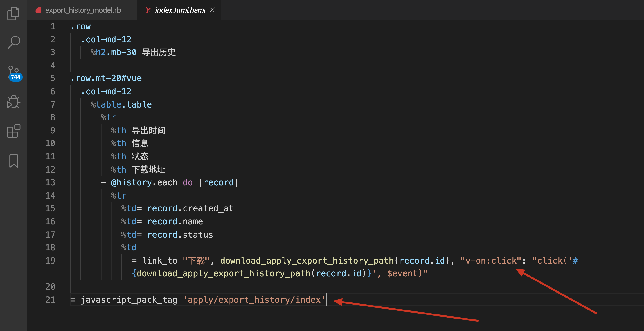
Task: Select the index.html.haml tab
Action: (180, 10)
